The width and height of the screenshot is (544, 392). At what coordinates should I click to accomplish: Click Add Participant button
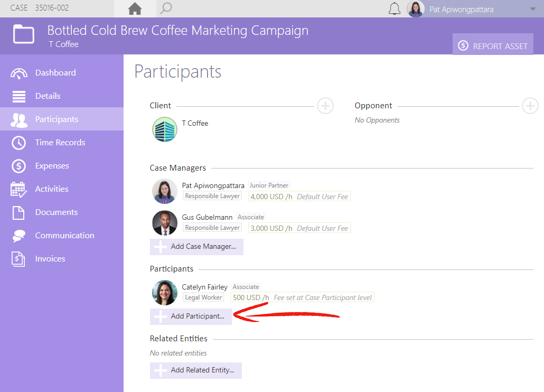[191, 316]
